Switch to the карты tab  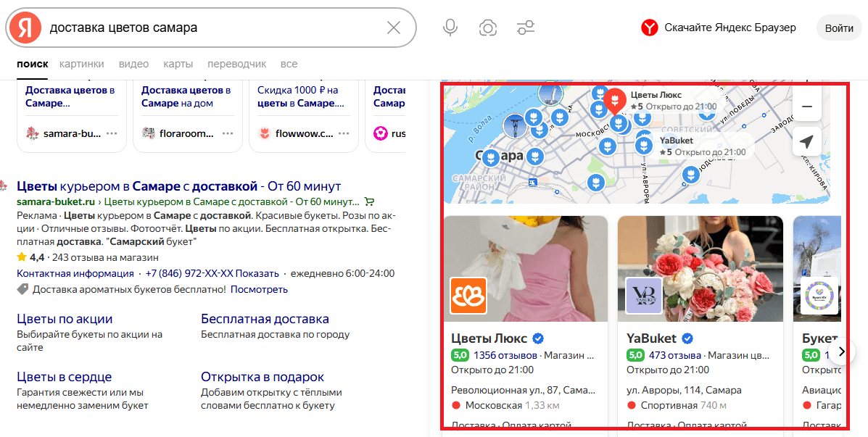(178, 64)
